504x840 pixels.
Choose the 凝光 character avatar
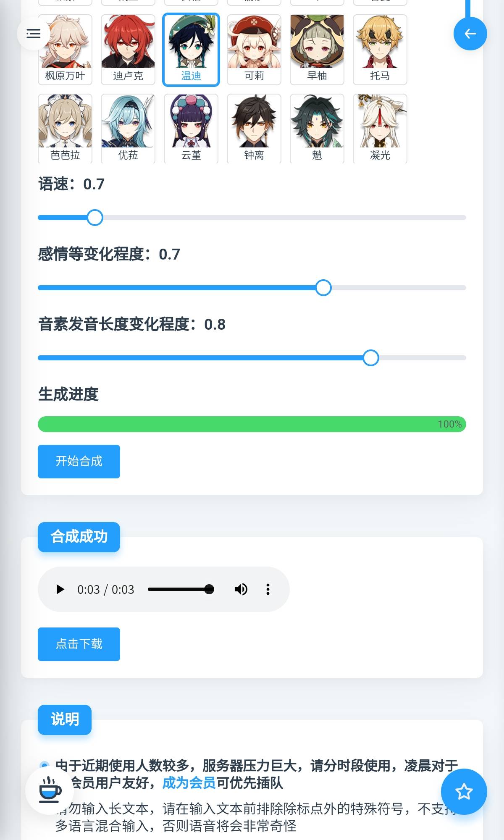click(x=380, y=128)
